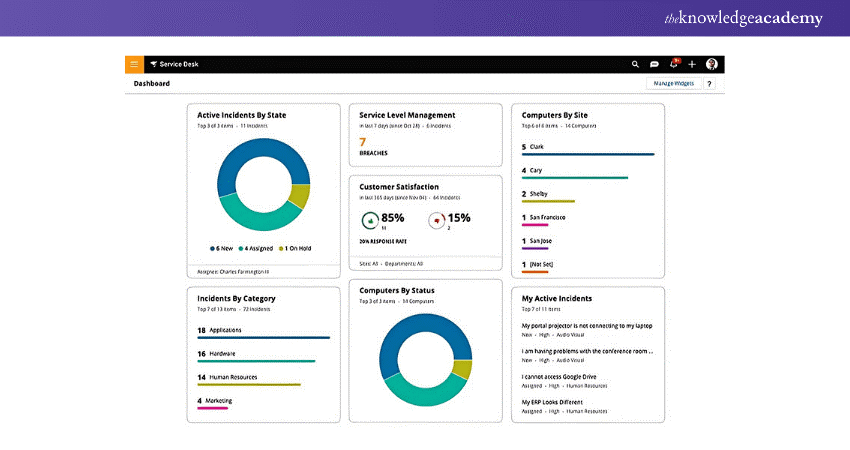Image resolution: width=850 pixels, height=450 pixels.
Task: Click the green thumbs-up satisfaction icon
Action: [x=370, y=219]
